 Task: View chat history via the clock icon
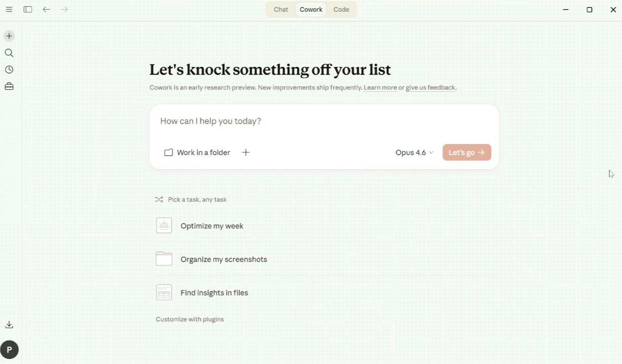click(x=9, y=69)
